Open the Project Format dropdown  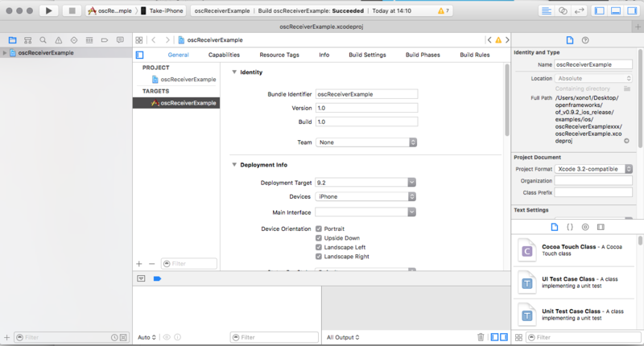pos(593,169)
